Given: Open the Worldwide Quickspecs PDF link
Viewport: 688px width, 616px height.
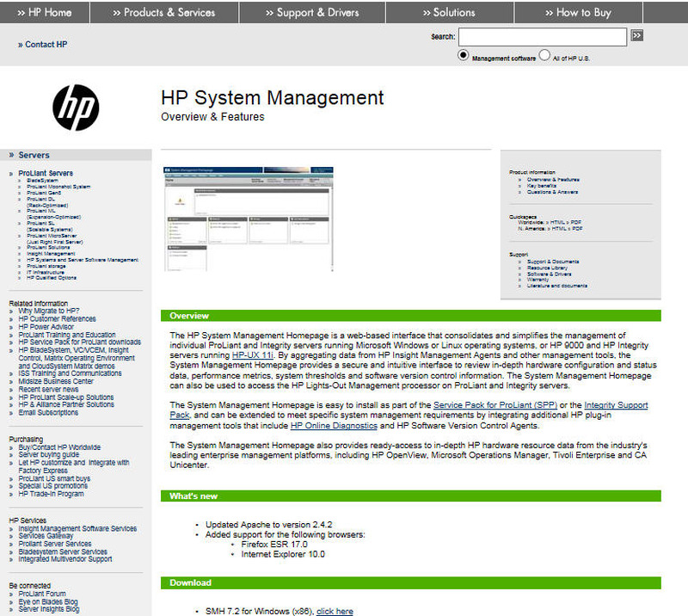Looking at the screenshot, I should click(575, 222).
